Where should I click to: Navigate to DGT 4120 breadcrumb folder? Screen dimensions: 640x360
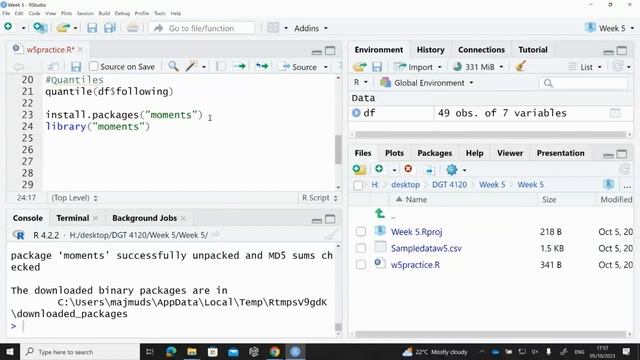pos(449,184)
